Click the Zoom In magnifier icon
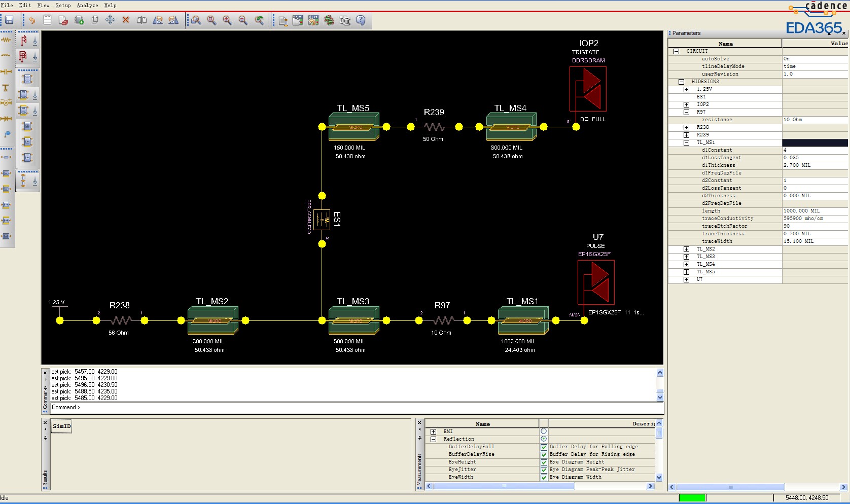Image resolution: width=850 pixels, height=504 pixels. pyautogui.click(x=227, y=20)
